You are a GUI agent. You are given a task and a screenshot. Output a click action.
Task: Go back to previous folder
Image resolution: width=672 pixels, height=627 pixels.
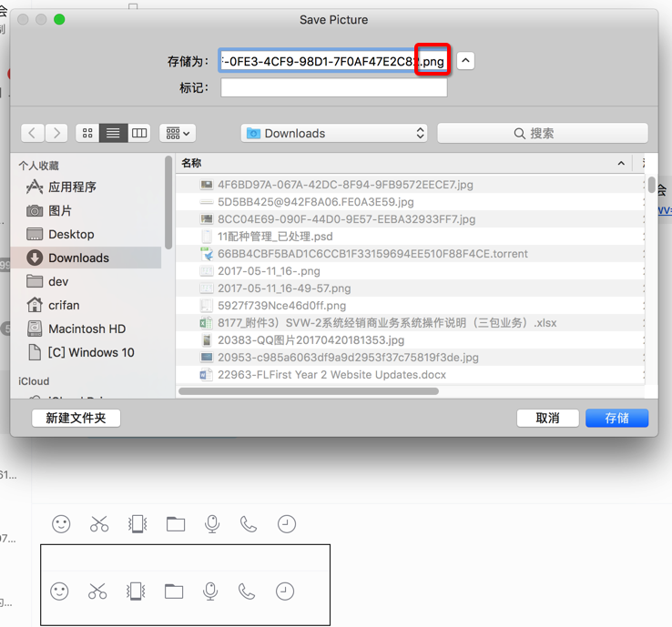pyautogui.click(x=32, y=133)
